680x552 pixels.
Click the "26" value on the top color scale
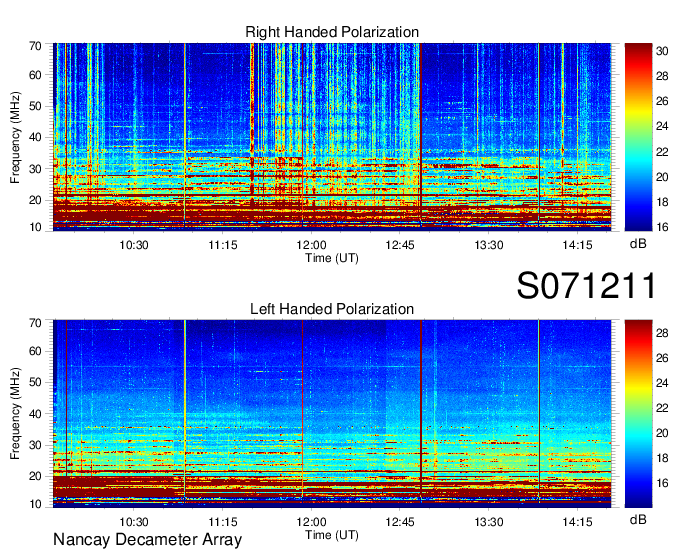[662, 101]
